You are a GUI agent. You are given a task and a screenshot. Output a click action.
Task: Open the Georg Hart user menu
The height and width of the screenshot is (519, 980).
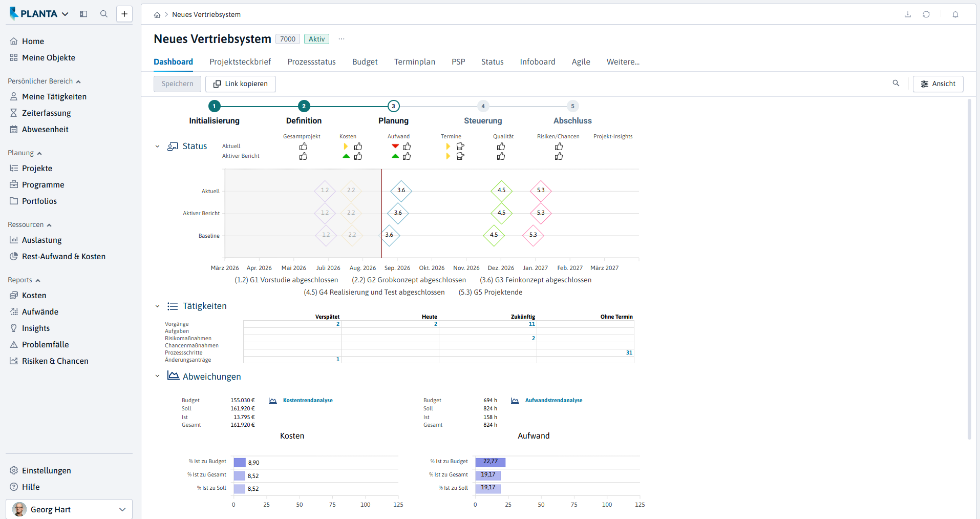pos(69,509)
